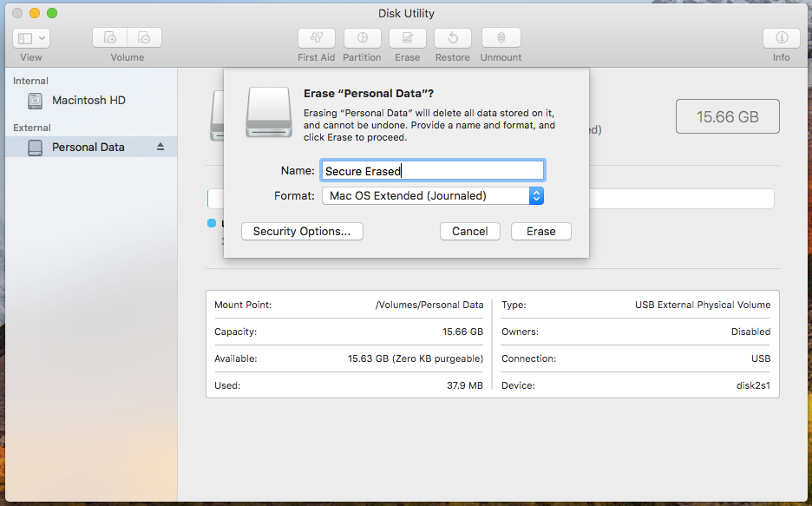
Task: Click the Macintosh HD disk icon
Action: 36,101
